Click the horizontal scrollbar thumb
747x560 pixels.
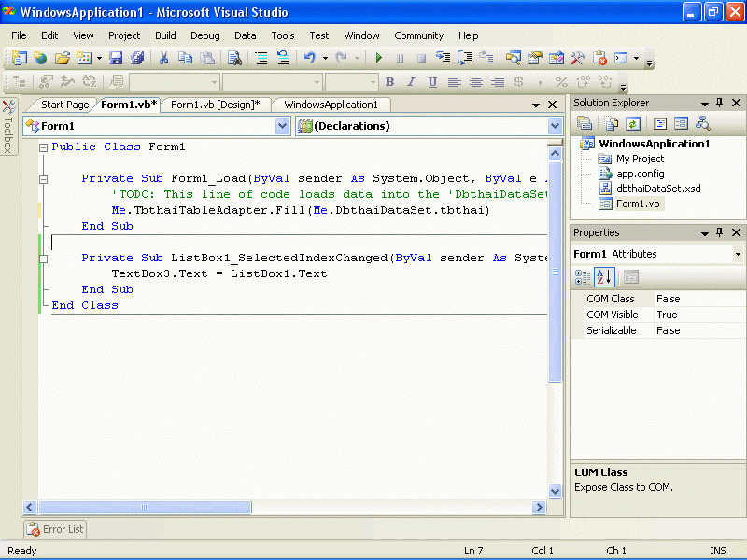[x=145, y=507]
